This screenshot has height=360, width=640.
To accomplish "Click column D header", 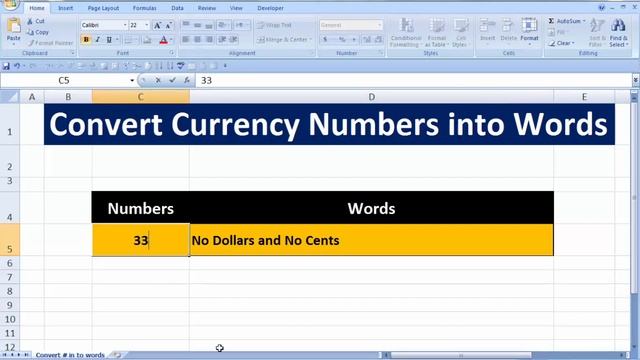I will point(371,97).
